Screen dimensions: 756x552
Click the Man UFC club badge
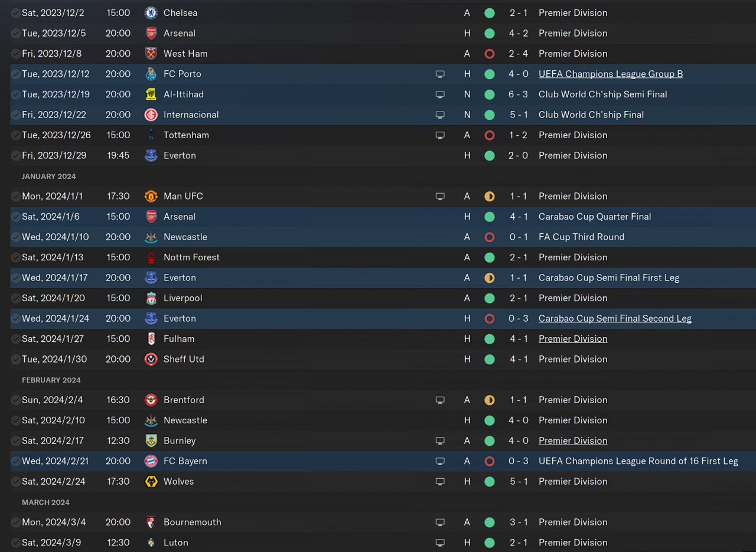[151, 196]
